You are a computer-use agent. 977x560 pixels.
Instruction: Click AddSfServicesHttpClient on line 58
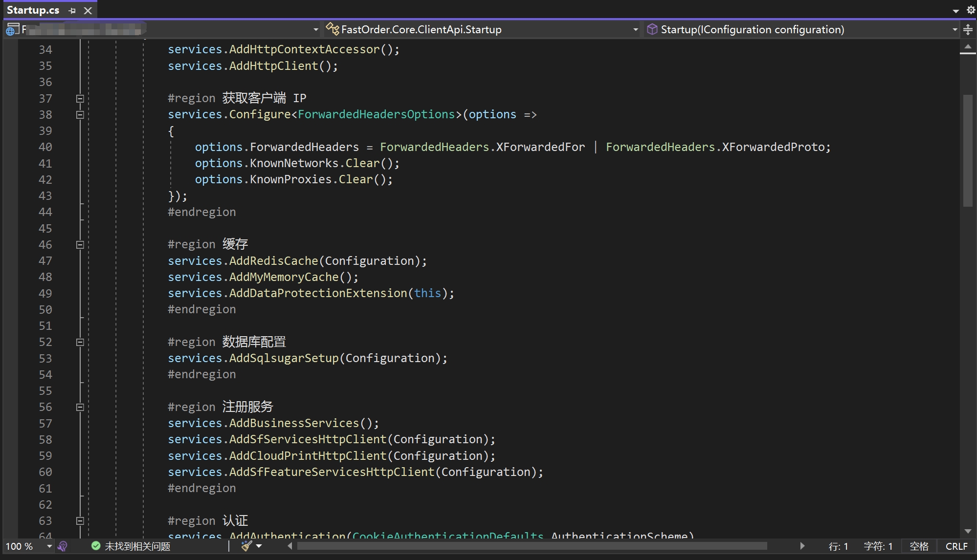click(308, 439)
